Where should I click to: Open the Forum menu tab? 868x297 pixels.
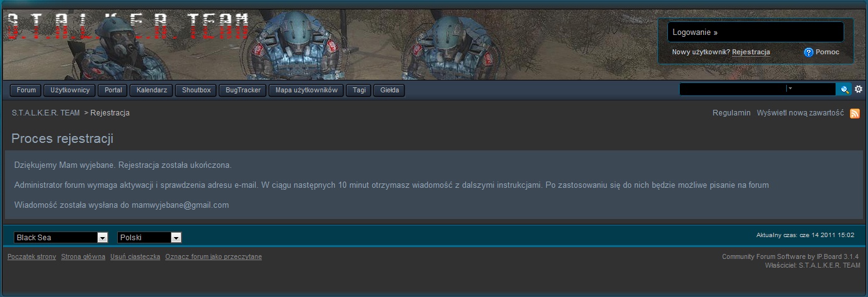click(26, 90)
